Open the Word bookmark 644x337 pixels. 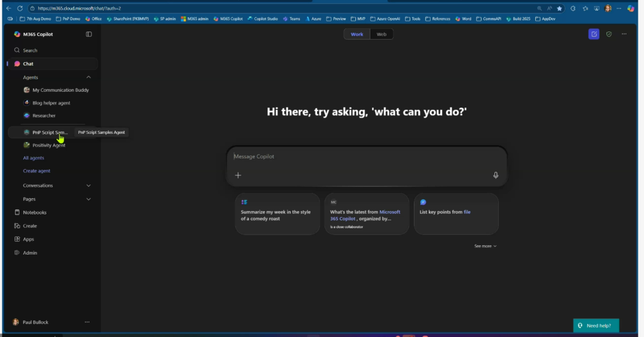pos(463,19)
